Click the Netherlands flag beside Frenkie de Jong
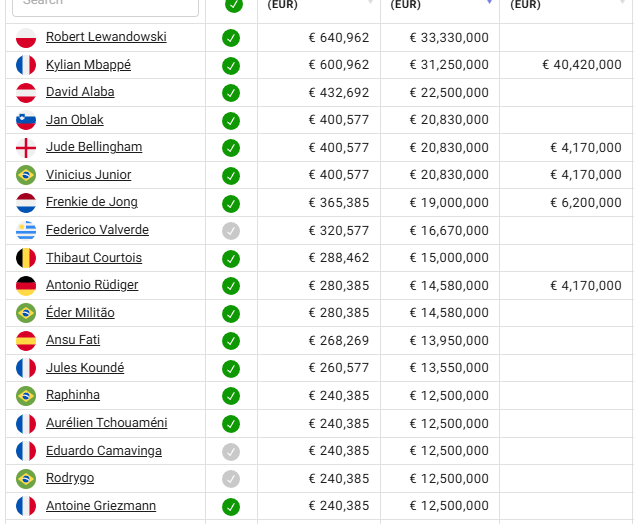Screen dimensions: 634x524 (26, 203)
